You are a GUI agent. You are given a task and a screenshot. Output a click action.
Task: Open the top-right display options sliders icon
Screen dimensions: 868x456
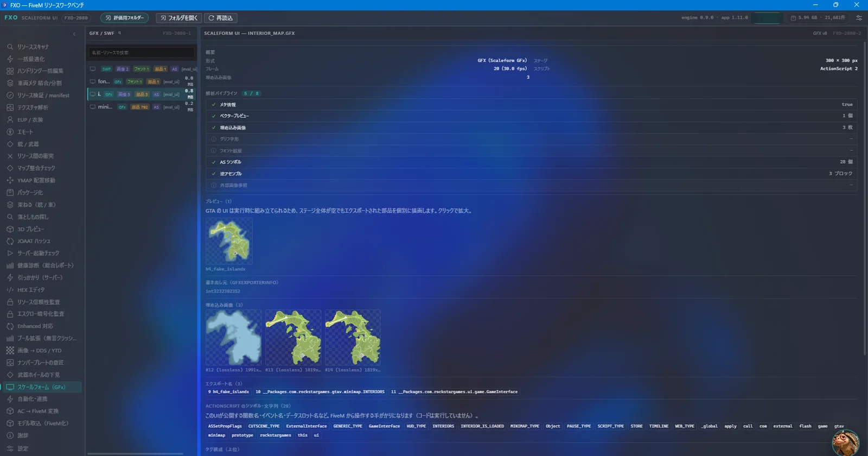click(x=859, y=18)
